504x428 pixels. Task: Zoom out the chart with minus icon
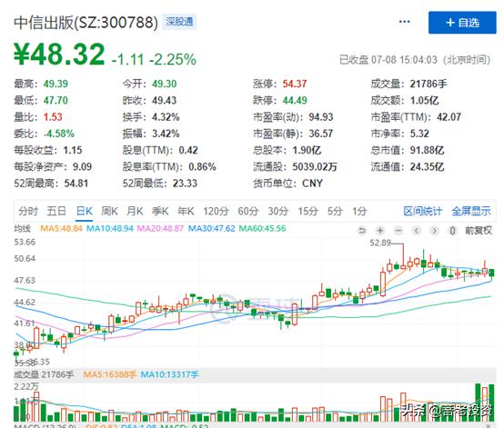[x=398, y=230]
